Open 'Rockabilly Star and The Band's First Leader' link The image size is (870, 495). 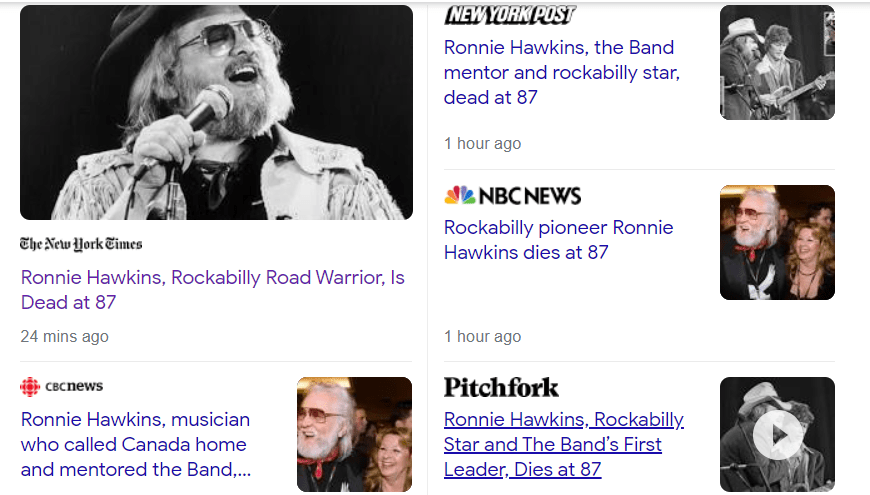pos(563,444)
